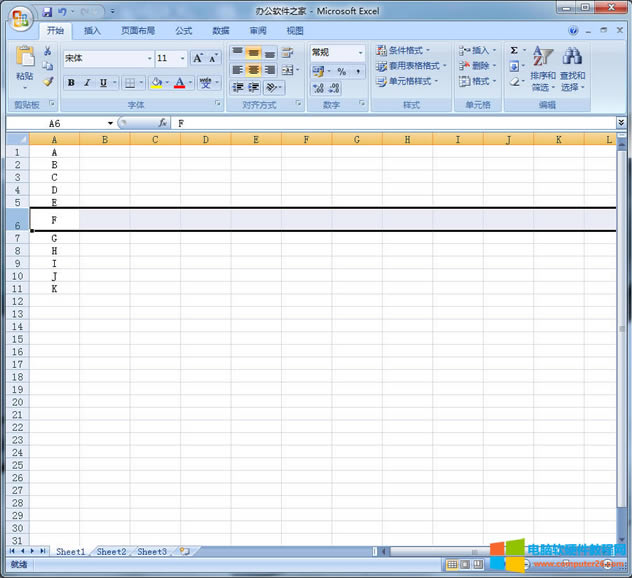This screenshot has height=578, width=632.
Task: Expand the Name Box dropdown arrow
Action: pyautogui.click(x=110, y=123)
